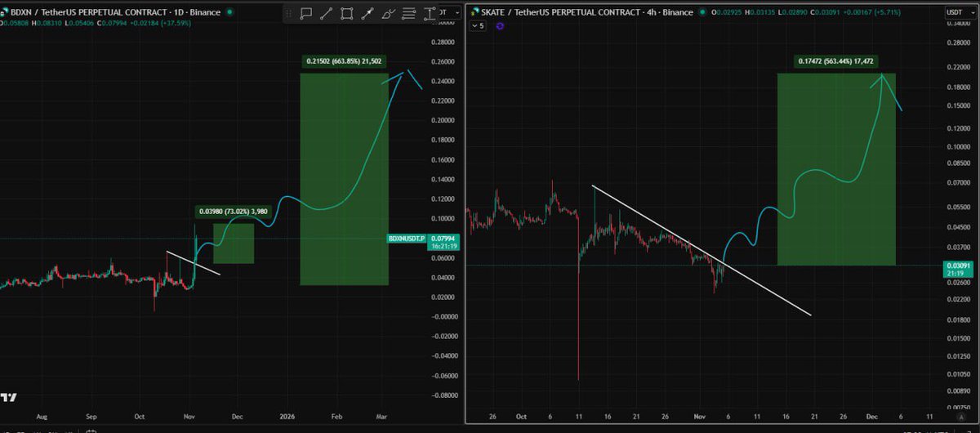Click the Oct label on SKATE time axis
This screenshot has height=433, width=980.
click(x=520, y=415)
